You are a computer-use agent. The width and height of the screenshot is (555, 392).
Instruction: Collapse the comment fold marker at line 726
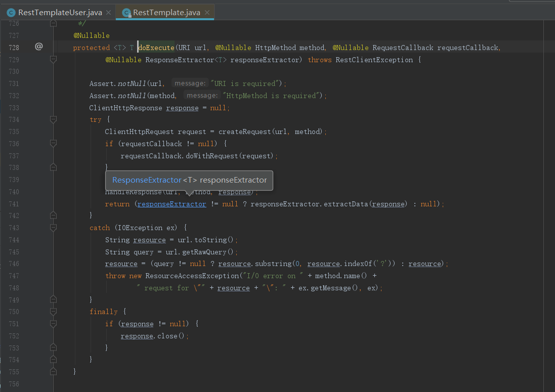point(54,23)
